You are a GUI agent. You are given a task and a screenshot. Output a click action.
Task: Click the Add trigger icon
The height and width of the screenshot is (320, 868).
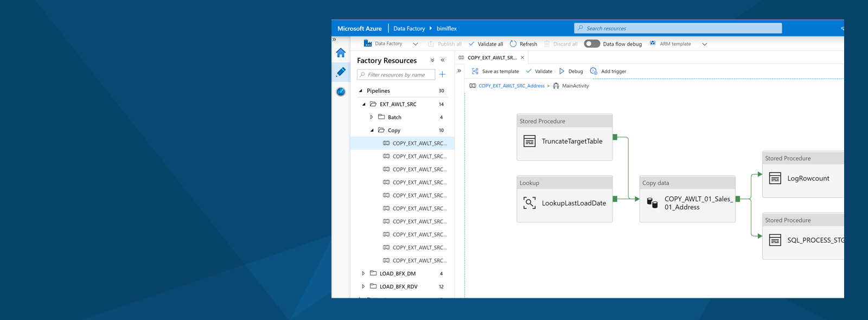tap(593, 71)
